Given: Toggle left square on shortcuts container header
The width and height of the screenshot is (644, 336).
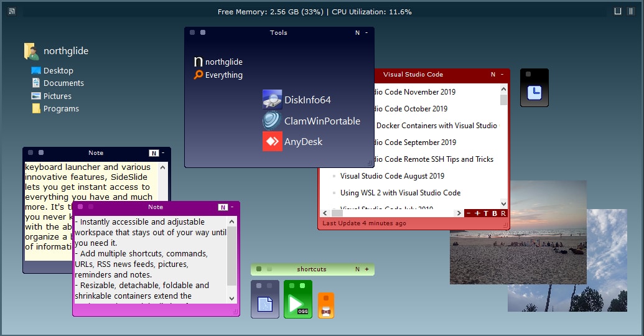Looking at the screenshot, I should click(x=259, y=269).
